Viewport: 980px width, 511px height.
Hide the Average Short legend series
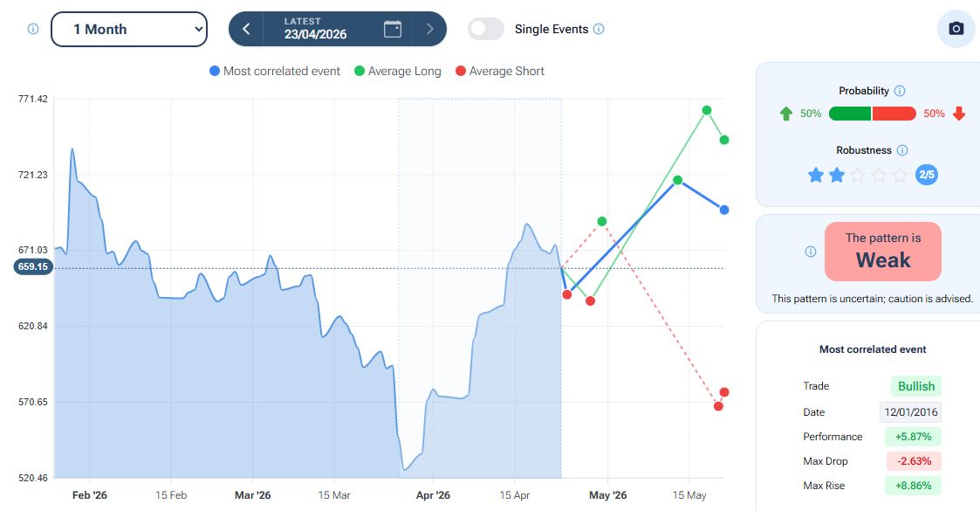[x=500, y=71]
